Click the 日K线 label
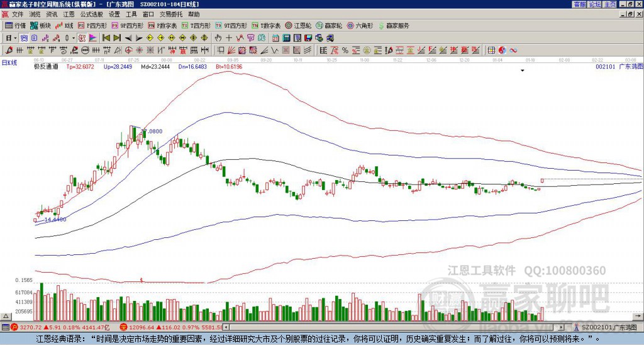Screen dimensions: 644x345 pyautogui.click(x=9, y=63)
